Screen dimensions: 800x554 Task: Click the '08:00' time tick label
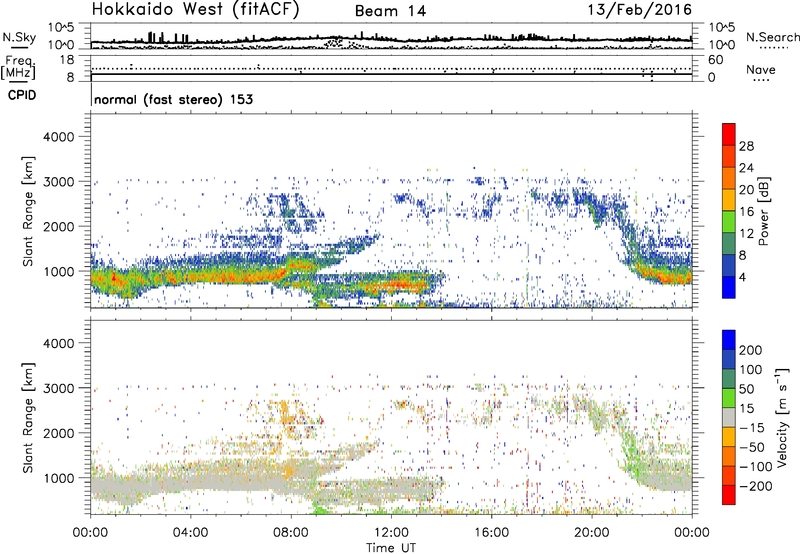291,533
